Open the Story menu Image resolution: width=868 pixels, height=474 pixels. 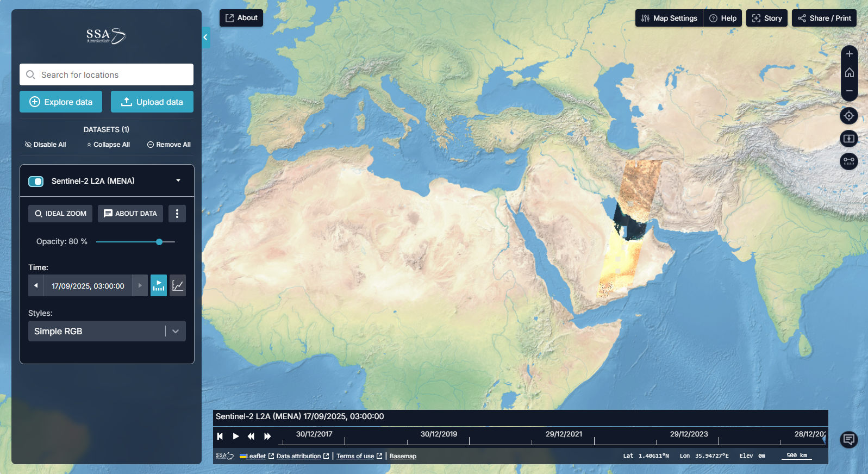click(766, 18)
